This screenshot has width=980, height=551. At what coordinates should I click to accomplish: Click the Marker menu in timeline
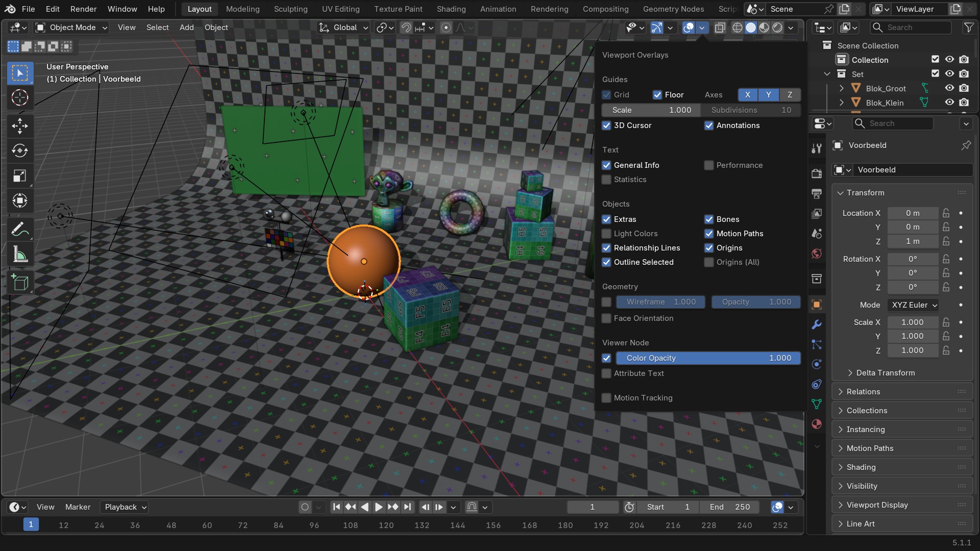78,507
